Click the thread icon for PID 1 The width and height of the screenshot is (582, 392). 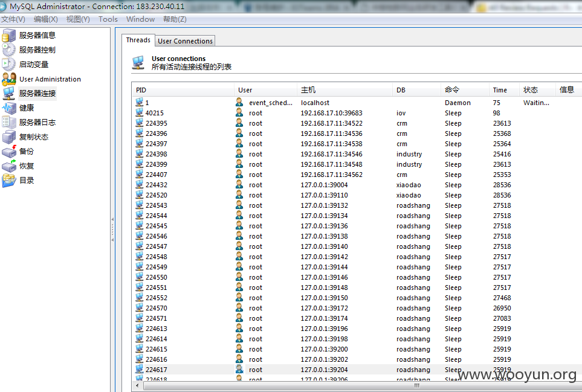coord(139,102)
